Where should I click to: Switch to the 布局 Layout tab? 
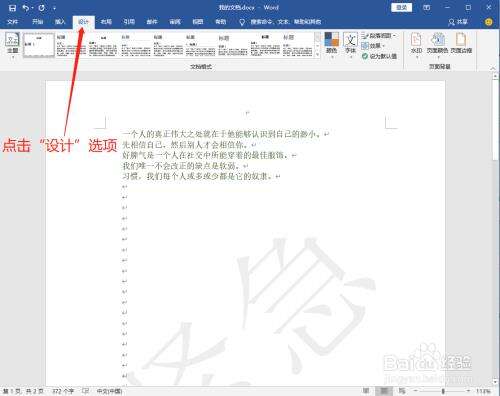[x=106, y=22]
